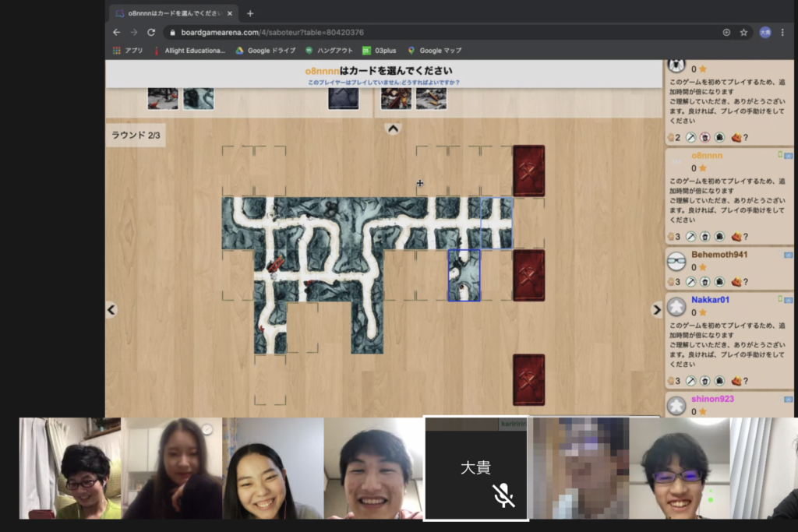Click Behemoth941's gold nugget icon

(736, 282)
